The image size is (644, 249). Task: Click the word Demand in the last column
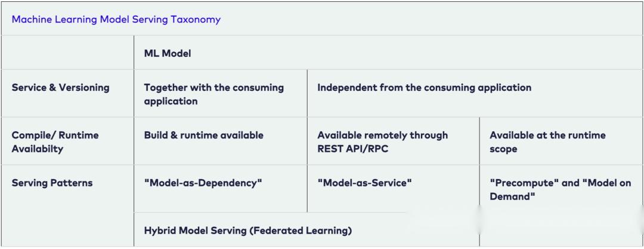tap(512, 196)
